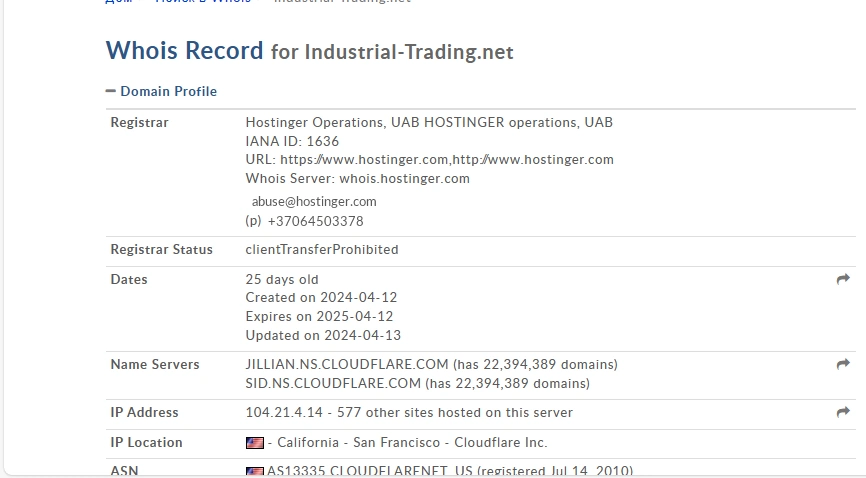Click the share arrow in Dates row
Screen dimensions: 866x478
pos(843,279)
